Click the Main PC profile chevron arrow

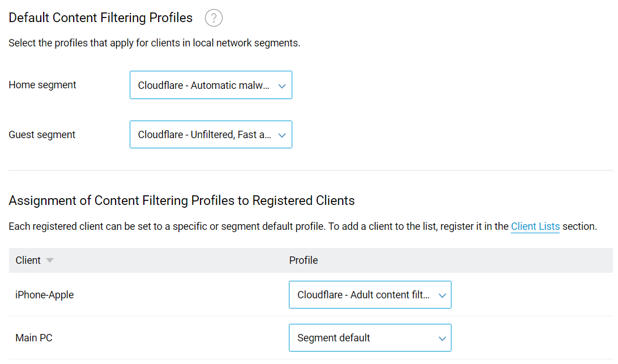click(x=442, y=339)
